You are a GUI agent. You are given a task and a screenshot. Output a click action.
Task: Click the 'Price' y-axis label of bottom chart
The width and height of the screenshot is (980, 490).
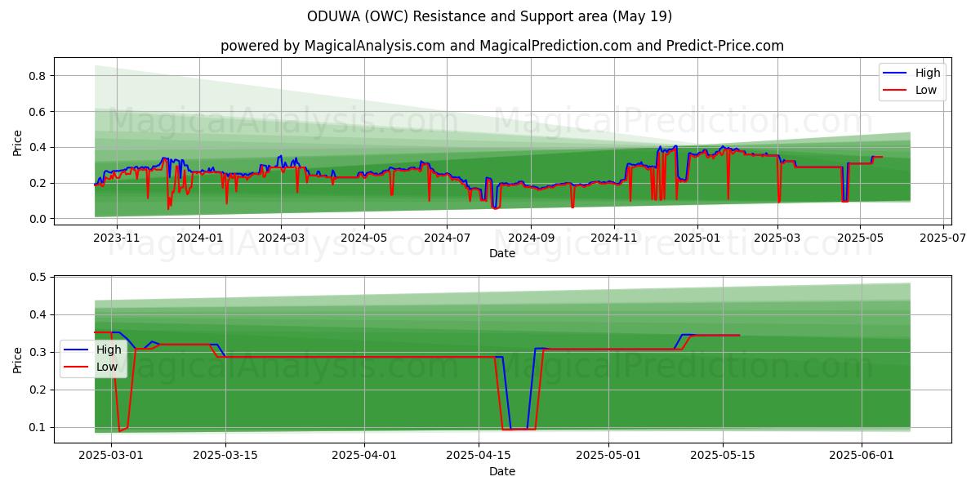(x=18, y=360)
